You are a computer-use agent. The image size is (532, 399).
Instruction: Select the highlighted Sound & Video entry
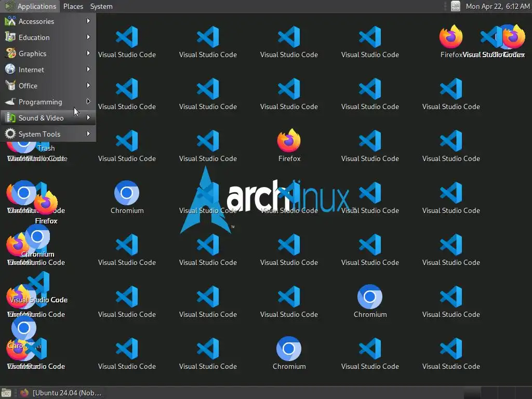48,118
